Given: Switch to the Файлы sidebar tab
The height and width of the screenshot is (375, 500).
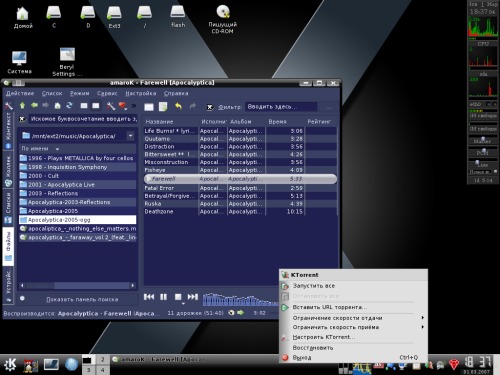Looking at the screenshot, I should pos(8,247).
